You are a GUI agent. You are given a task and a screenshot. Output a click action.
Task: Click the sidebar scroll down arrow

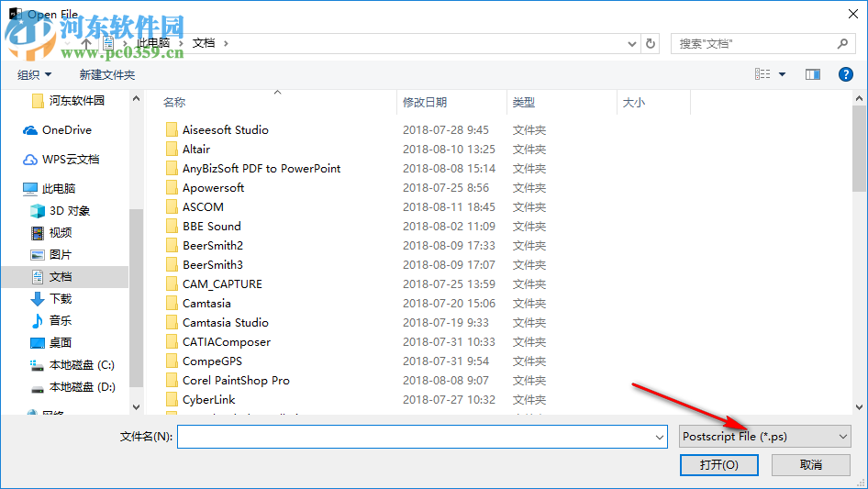tap(136, 407)
